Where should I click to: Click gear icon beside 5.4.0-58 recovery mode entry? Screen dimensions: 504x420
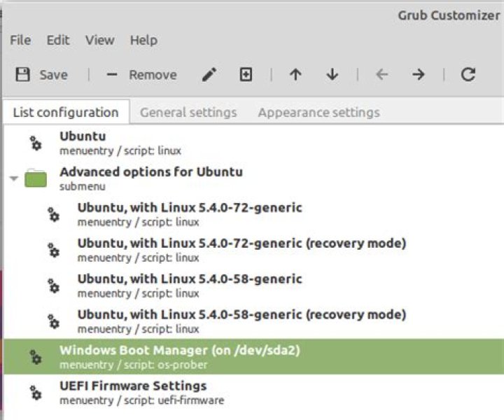coord(54,321)
